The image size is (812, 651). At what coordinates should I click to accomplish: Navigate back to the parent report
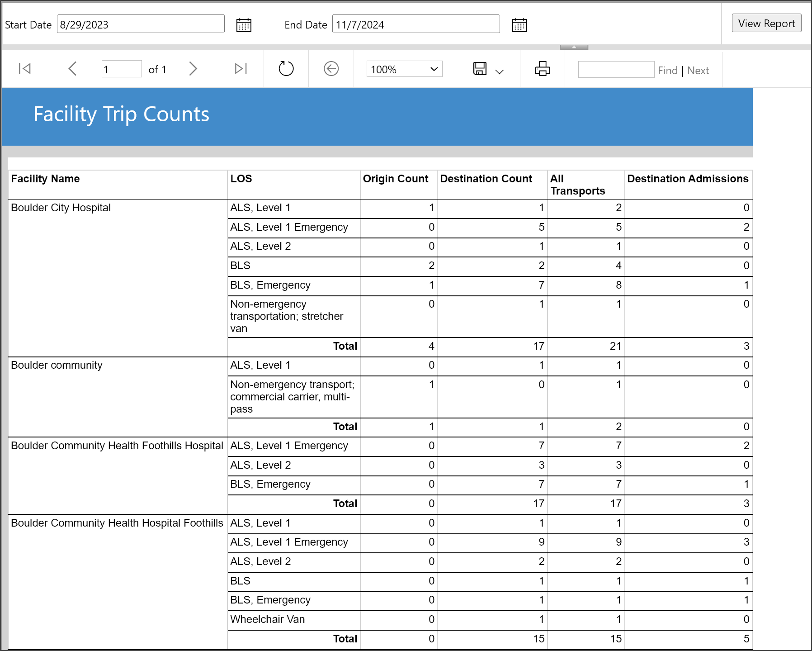pyautogui.click(x=331, y=69)
